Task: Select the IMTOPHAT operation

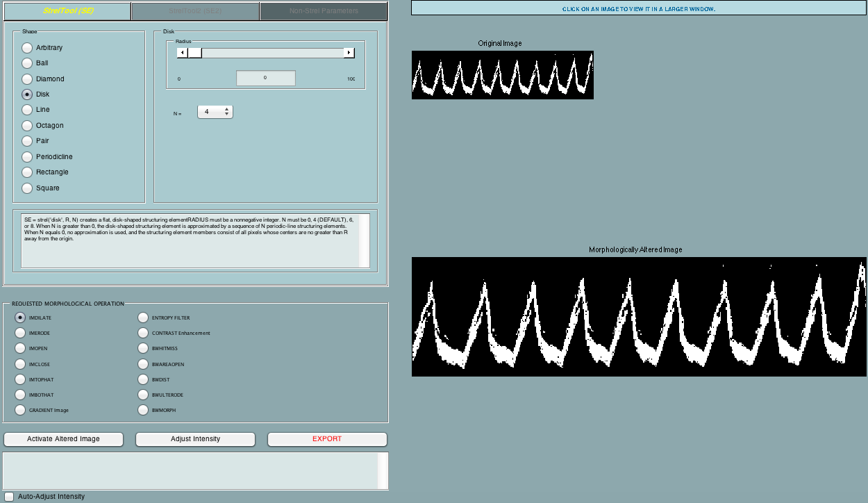Action: tap(19, 379)
